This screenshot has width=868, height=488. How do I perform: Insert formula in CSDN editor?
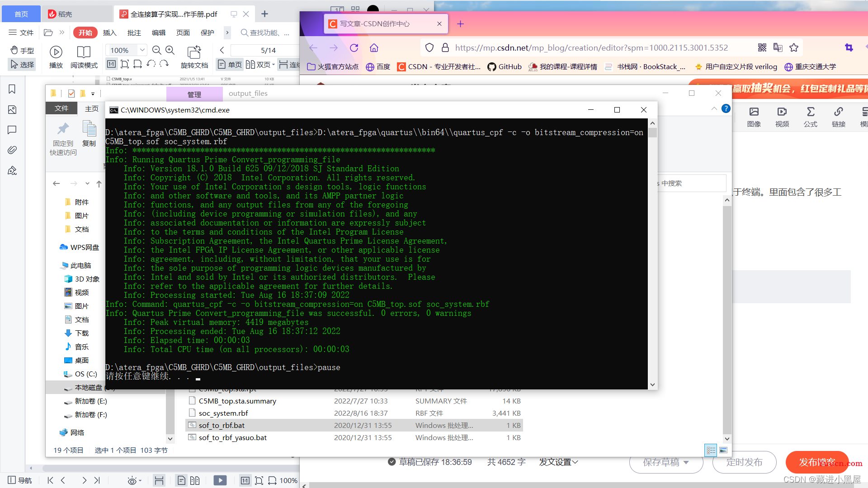pyautogui.click(x=811, y=117)
